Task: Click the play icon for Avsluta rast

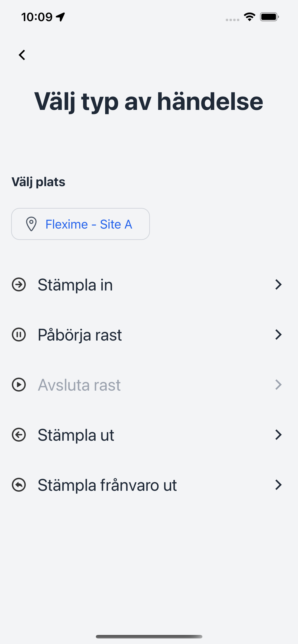Action: (19, 385)
